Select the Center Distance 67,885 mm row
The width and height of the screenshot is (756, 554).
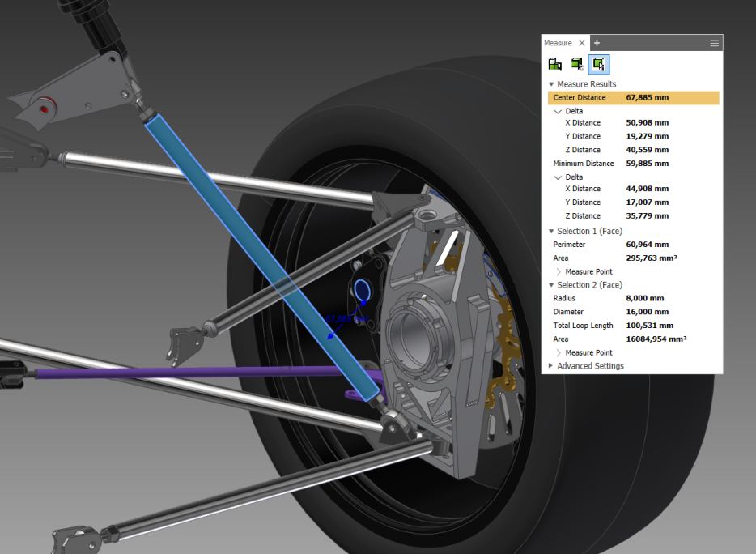[x=634, y=97]
